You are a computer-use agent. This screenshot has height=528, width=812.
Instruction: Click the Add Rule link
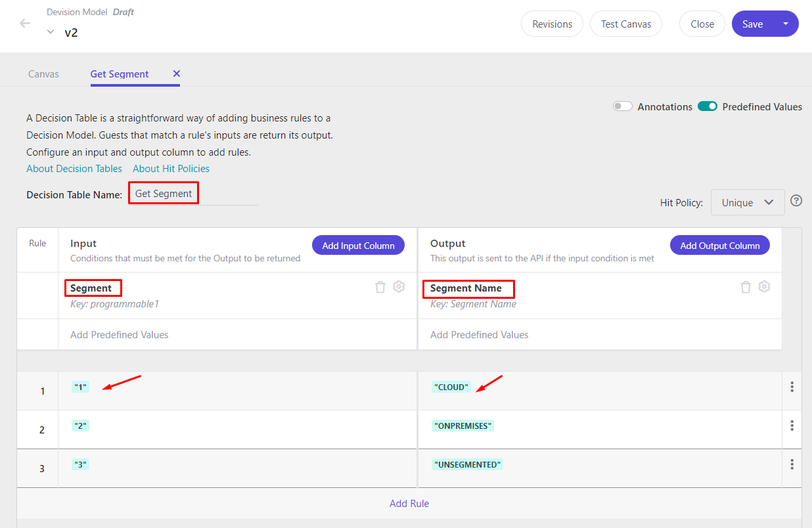[x=409, y=503]
